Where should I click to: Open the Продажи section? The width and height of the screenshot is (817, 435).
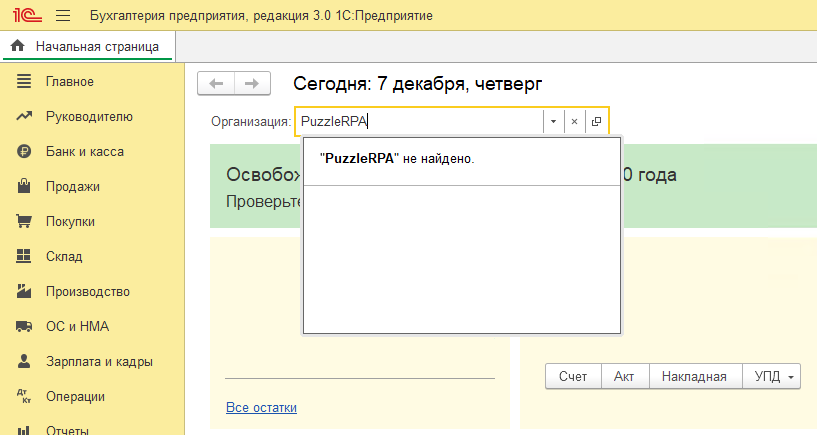[x=73, y=187]
